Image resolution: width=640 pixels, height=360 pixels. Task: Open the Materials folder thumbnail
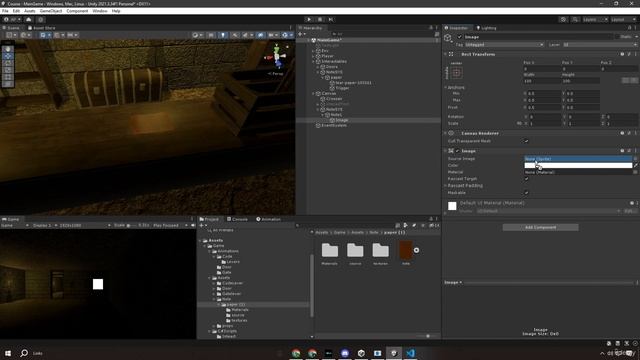tap(330, 250)
